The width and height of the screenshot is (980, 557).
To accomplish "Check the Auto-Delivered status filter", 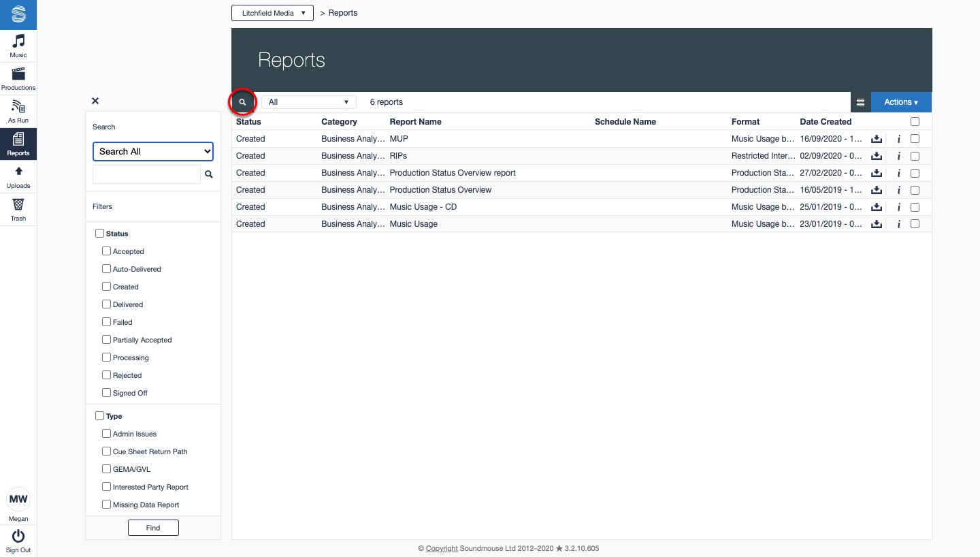I will (106, 269).
